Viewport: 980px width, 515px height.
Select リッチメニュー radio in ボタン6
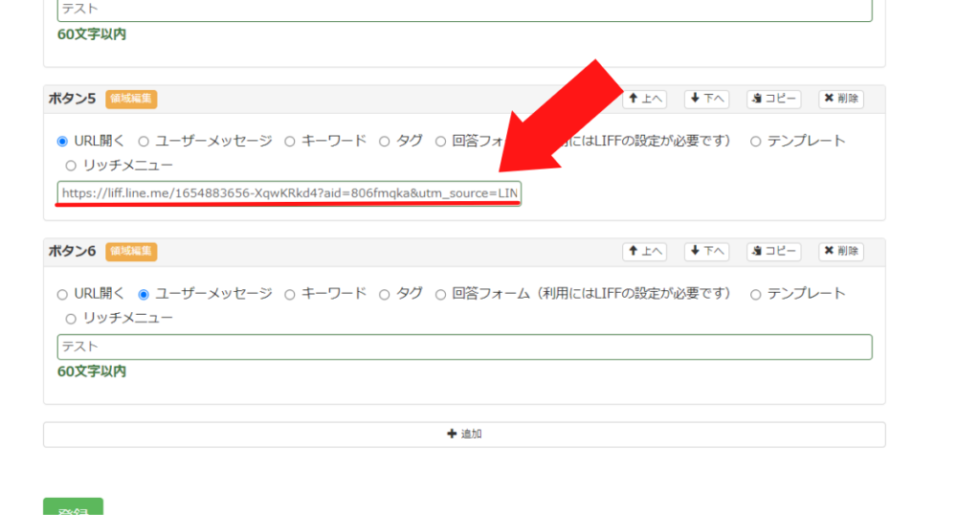[x=71, y=319]
